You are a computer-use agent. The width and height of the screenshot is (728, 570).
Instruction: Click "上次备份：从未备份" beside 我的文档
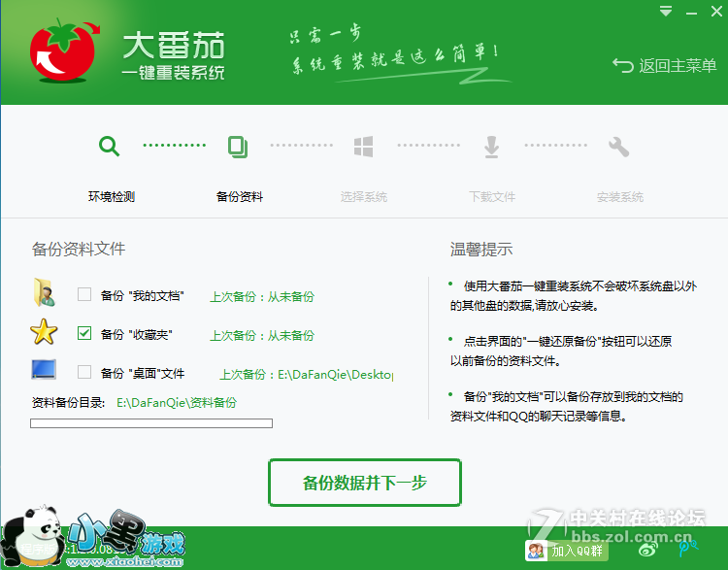pos(262,296)
